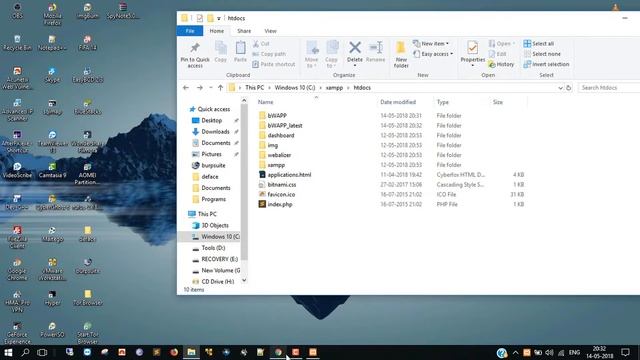
Task: Select the bWAPP_latest folder
Action: coord(285,125)
